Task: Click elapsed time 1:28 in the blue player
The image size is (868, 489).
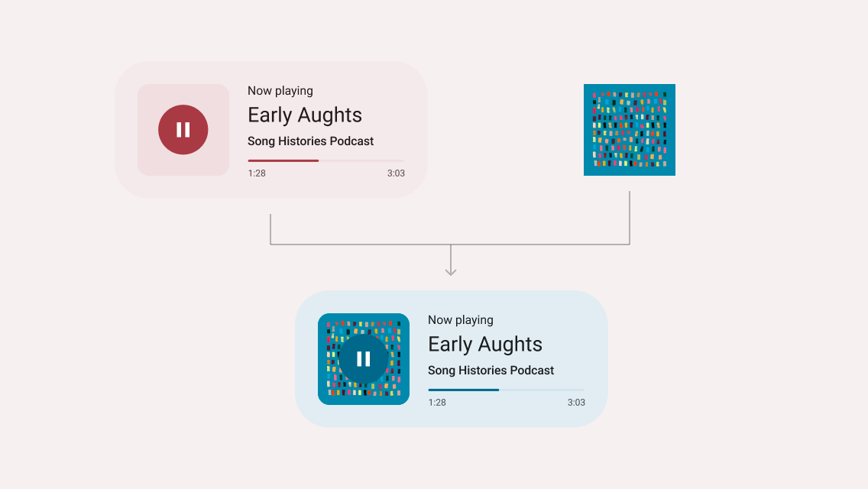Action: (x=437, y=403)
